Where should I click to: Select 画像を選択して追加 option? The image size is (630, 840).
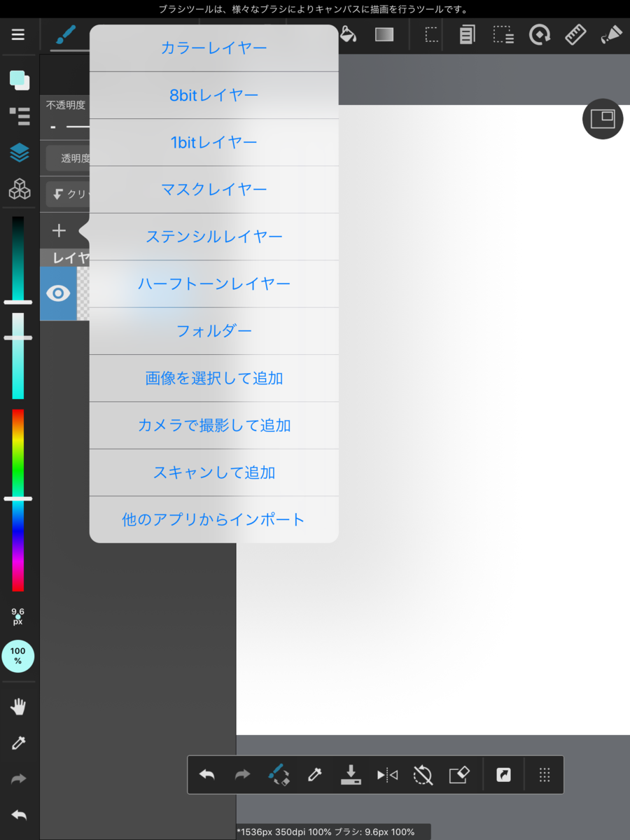click(x=214, y=379)
